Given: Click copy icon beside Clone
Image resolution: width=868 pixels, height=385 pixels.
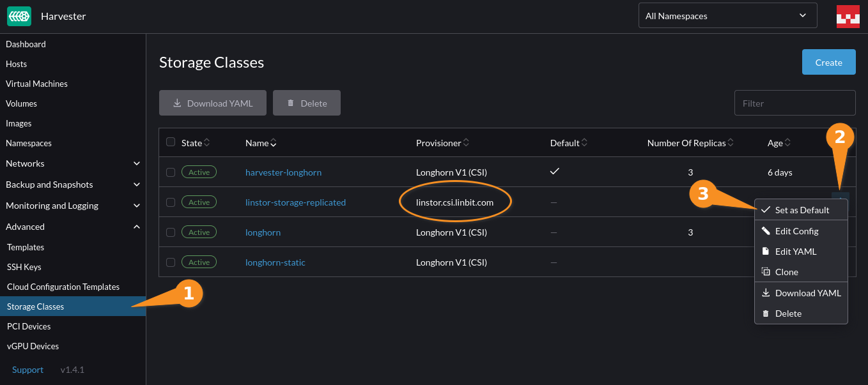Looking at the screenshot, I should coord(766,272).
